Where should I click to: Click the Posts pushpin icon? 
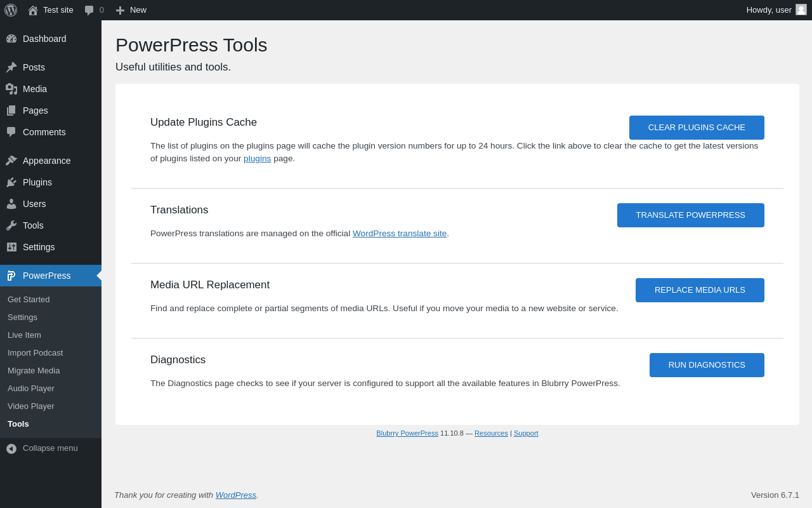(11, 67)
